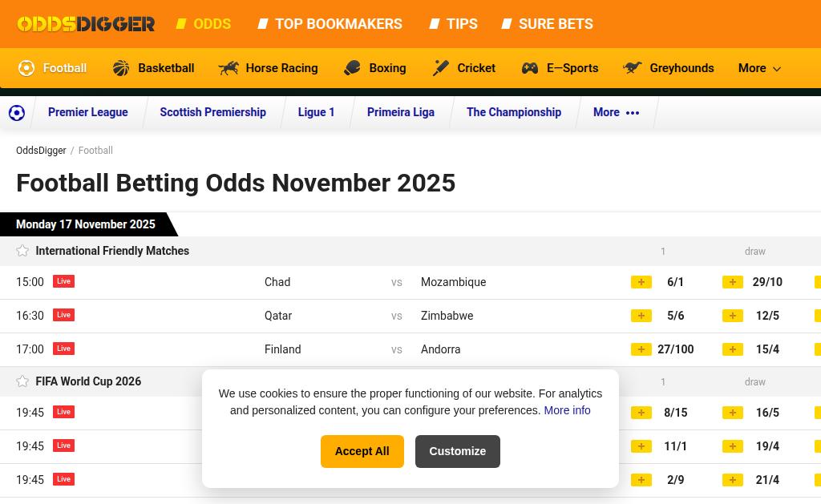The width and height of the screenshot is (821, 504).
Task: Go to the Premier League page
Action: (x=87, y=112)
